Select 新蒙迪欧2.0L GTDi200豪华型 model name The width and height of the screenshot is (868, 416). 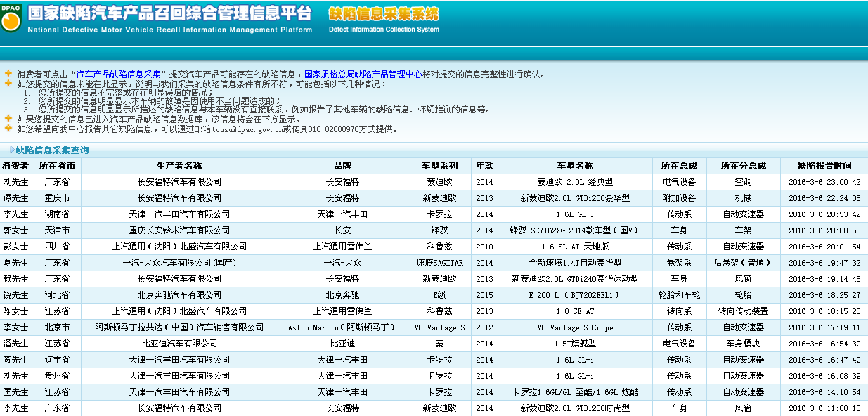[x=576, y=198]
